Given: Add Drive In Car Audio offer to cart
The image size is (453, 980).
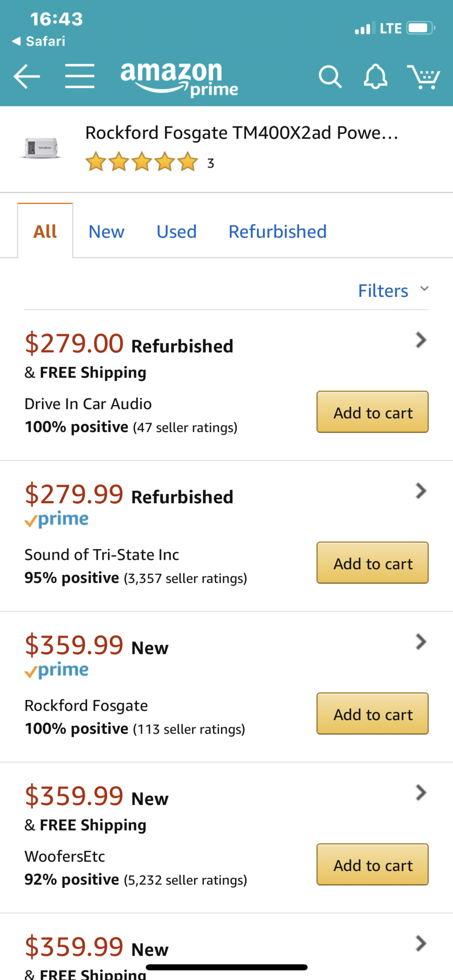Looking at the screenshot, I should (373, 412).
